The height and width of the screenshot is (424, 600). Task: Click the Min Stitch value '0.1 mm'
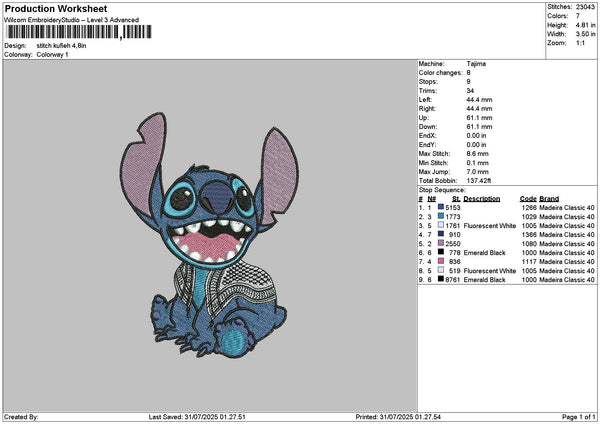(x=478, y=163)
